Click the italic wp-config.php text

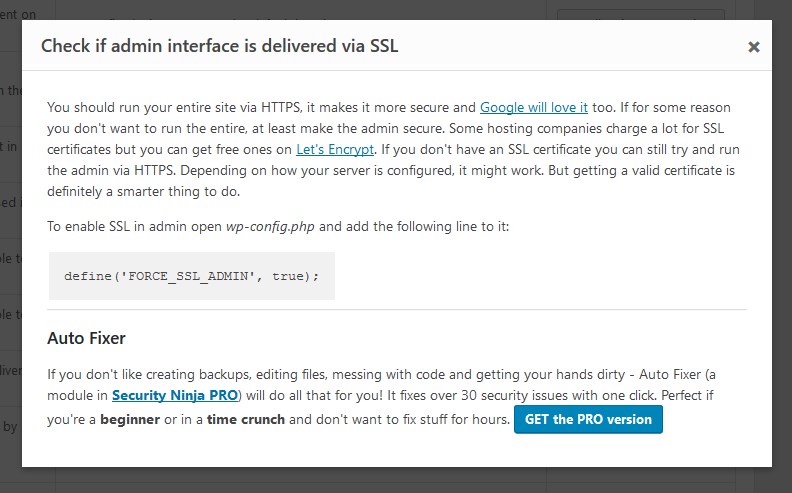[x=270, y=226]
